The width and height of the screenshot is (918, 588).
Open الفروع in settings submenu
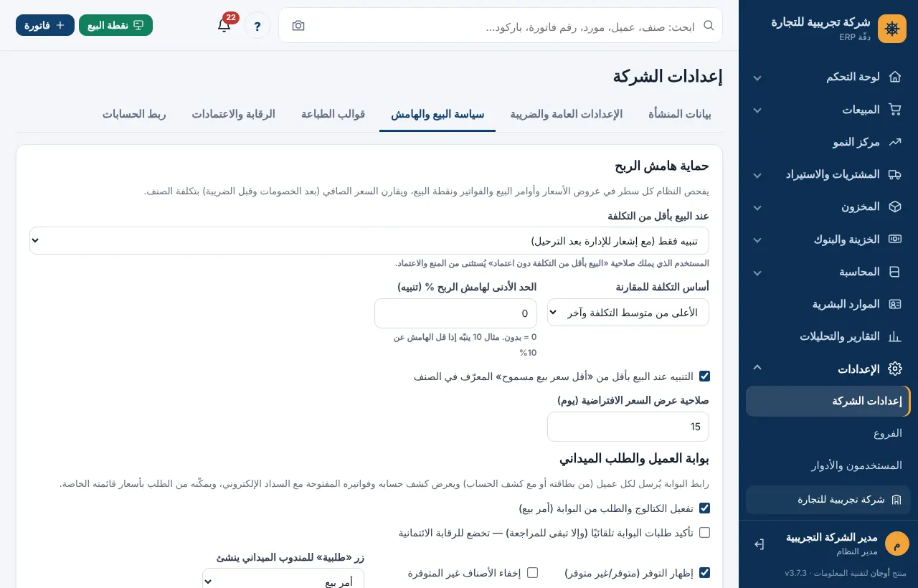pos(828,433)
